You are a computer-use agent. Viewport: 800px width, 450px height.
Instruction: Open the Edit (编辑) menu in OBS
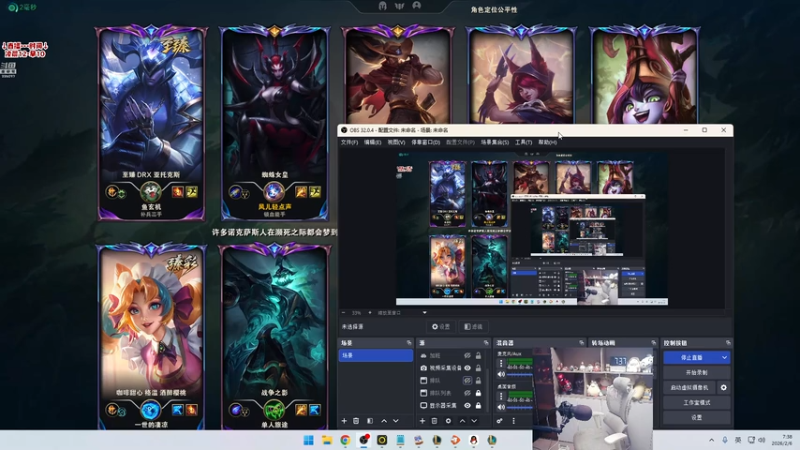click(372, 142)
